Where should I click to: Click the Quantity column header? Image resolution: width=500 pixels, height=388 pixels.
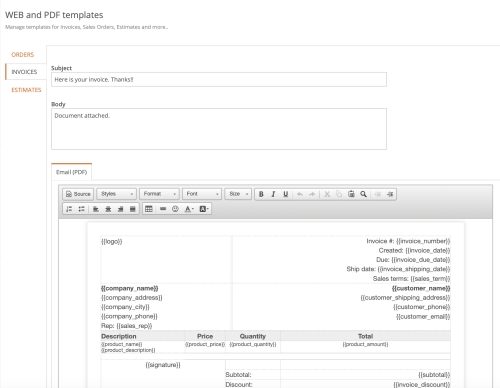tap(253, 336)
